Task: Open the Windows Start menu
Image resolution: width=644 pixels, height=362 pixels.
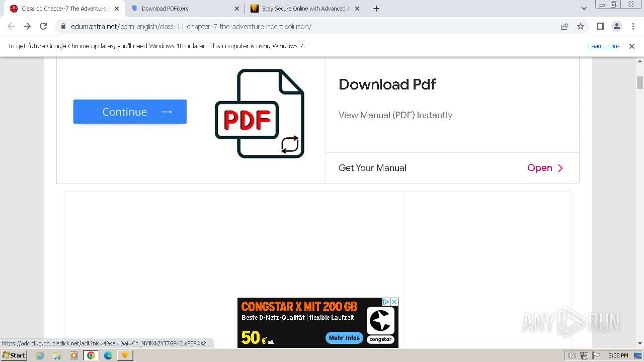Action: click(x=14, y=355)
